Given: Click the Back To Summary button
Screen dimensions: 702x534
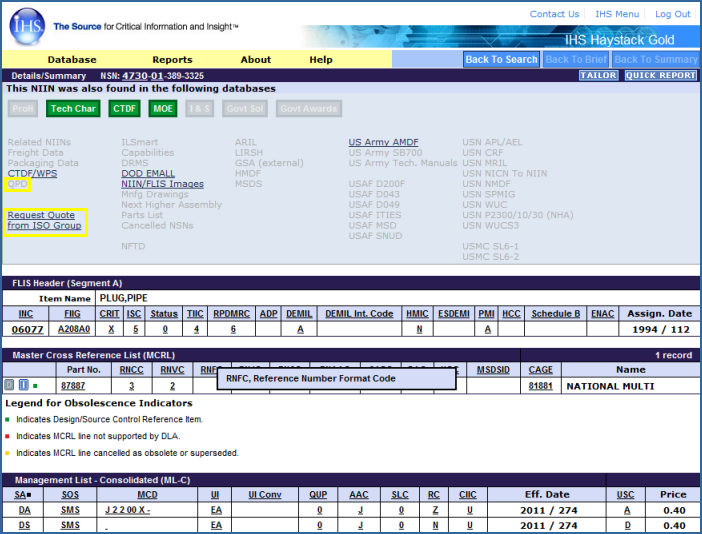Looking at the screenshot, I should pos(655,60).
